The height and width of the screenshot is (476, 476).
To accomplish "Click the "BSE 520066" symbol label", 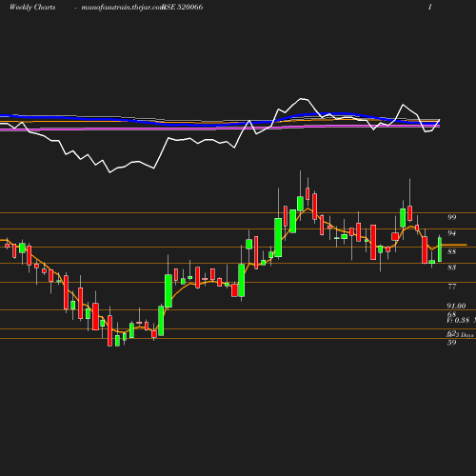I will (x=183, y=7).
